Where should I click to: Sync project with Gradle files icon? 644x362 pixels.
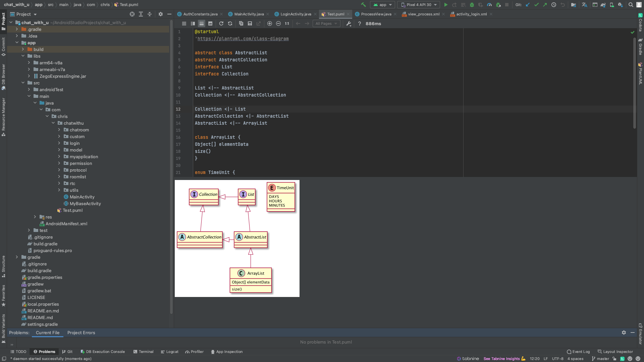[603, 5]
